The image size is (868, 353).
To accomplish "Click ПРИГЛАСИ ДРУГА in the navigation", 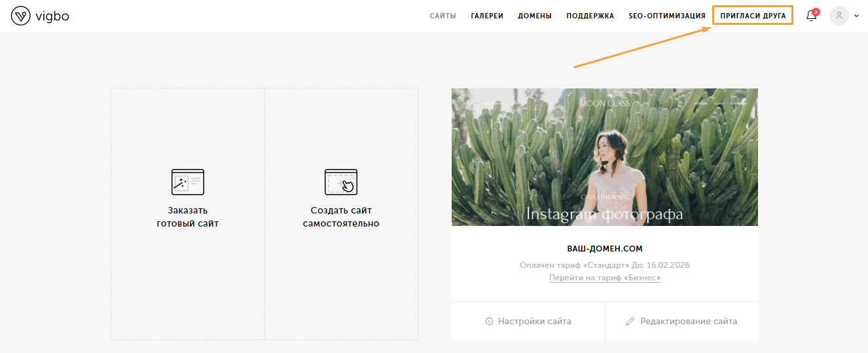I will [753, 16].
